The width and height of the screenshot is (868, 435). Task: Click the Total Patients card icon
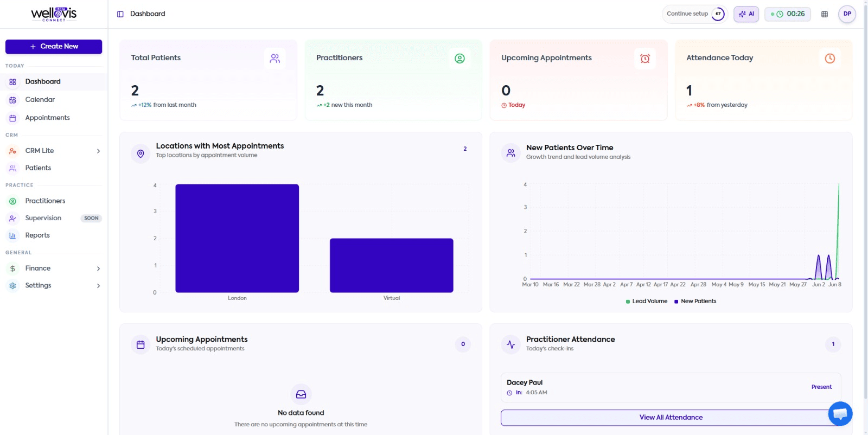click(275, 59)
